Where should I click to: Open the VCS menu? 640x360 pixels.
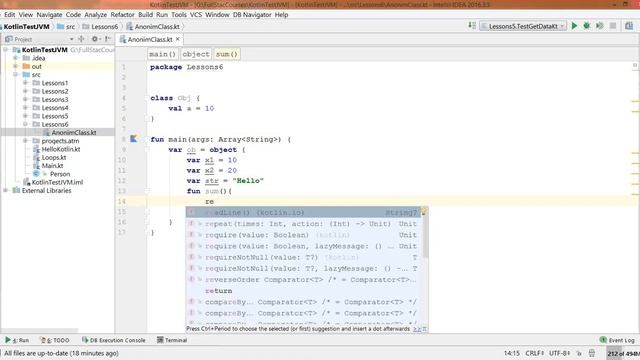click(x=196, y=15)
